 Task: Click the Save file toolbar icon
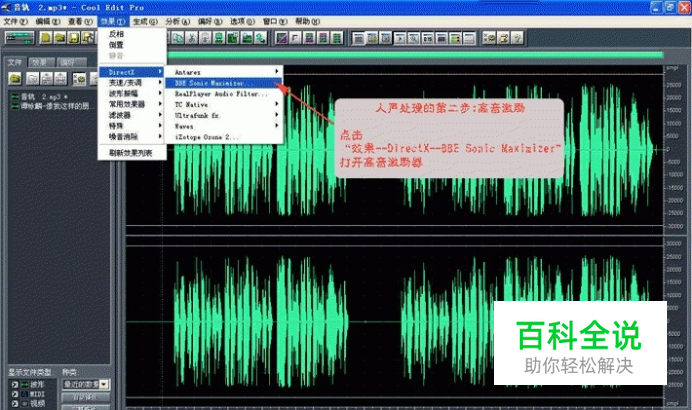pos(74,38)
